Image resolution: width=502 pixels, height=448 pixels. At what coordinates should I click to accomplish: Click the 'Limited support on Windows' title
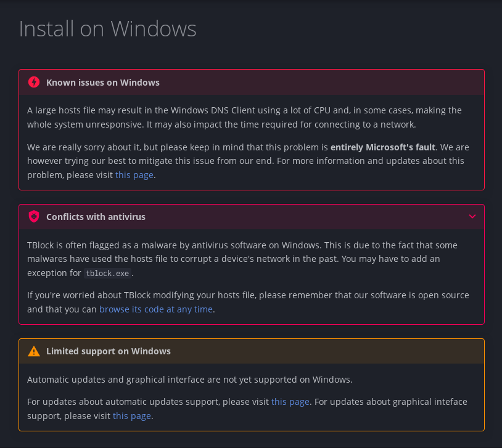coord(109,351)
